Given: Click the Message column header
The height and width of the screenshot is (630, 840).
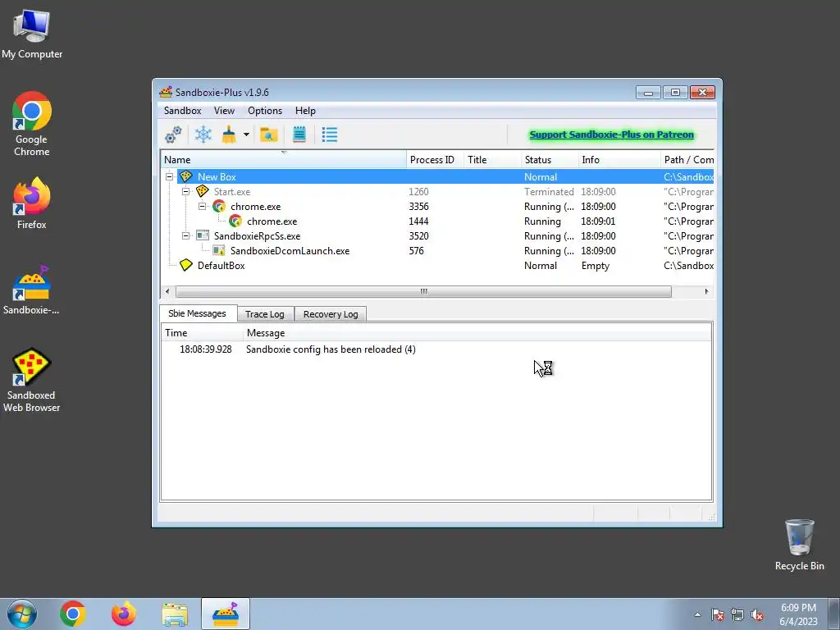Looking at the screenshot, I should [x=477, y=333].
